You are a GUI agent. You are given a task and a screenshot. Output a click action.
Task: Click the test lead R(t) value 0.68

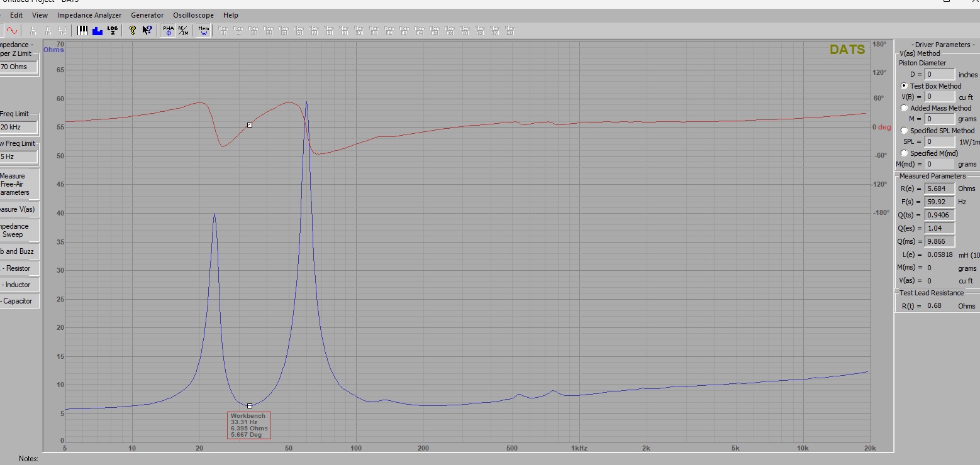coord(934,306)
